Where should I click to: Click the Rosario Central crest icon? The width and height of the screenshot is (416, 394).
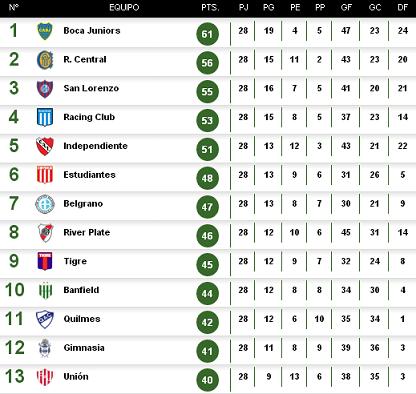(45, 60)
